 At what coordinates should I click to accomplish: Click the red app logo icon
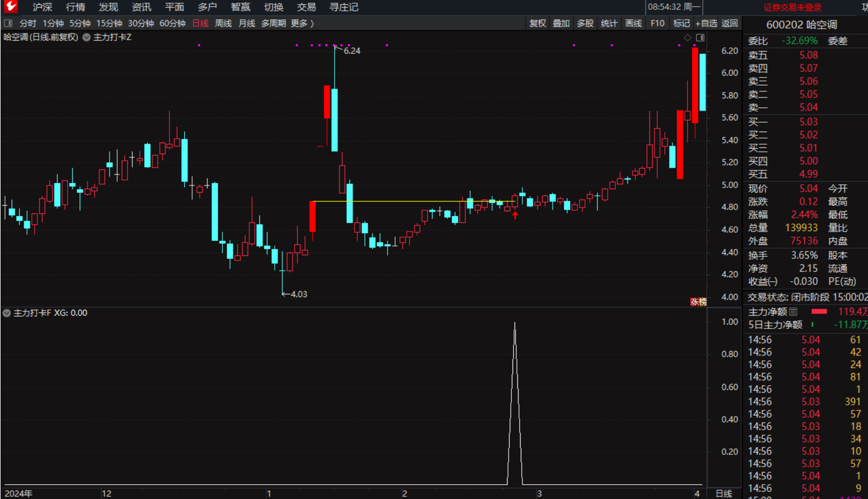(10, 7)
